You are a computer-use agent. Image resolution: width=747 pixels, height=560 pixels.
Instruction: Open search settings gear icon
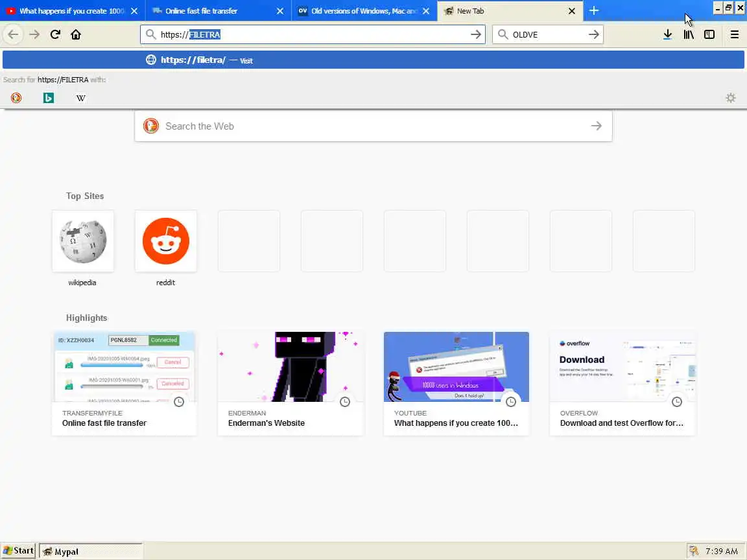pos(730,98)
